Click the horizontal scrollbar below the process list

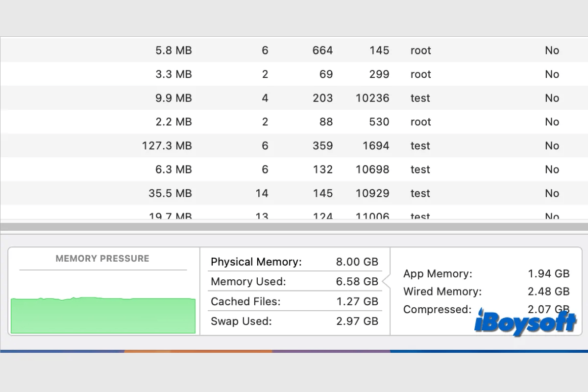(294, 227)
